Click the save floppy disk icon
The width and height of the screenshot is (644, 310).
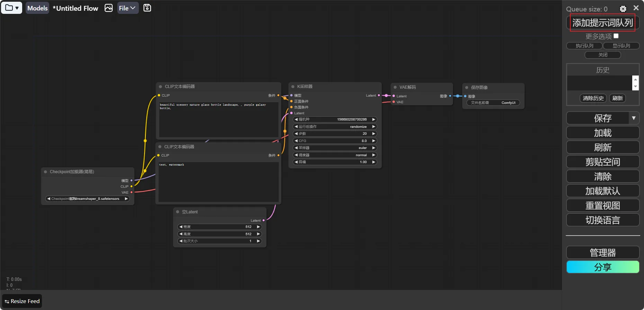147,8
